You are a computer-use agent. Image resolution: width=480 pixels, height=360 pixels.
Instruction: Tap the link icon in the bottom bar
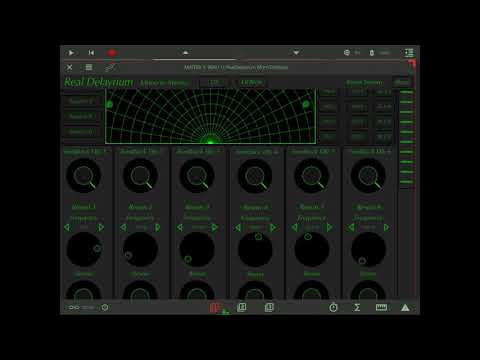tap(74, 308)
